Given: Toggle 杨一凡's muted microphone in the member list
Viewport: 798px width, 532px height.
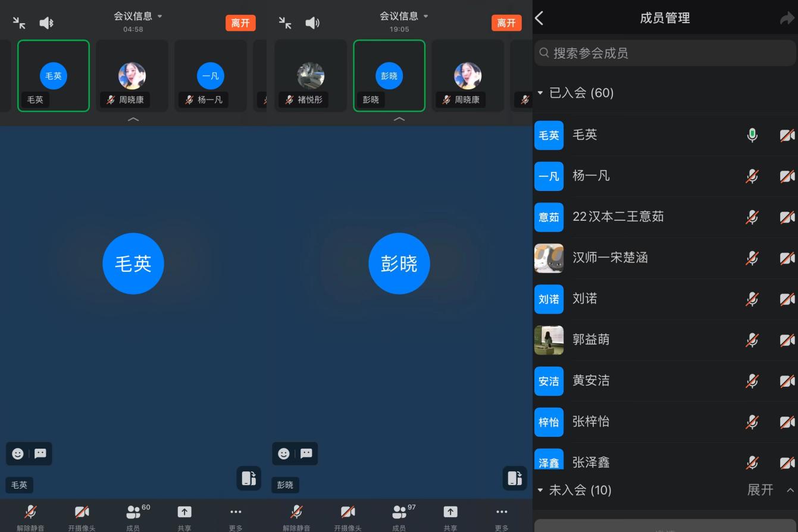Looking at the screenshot, I should pos(752,176).
